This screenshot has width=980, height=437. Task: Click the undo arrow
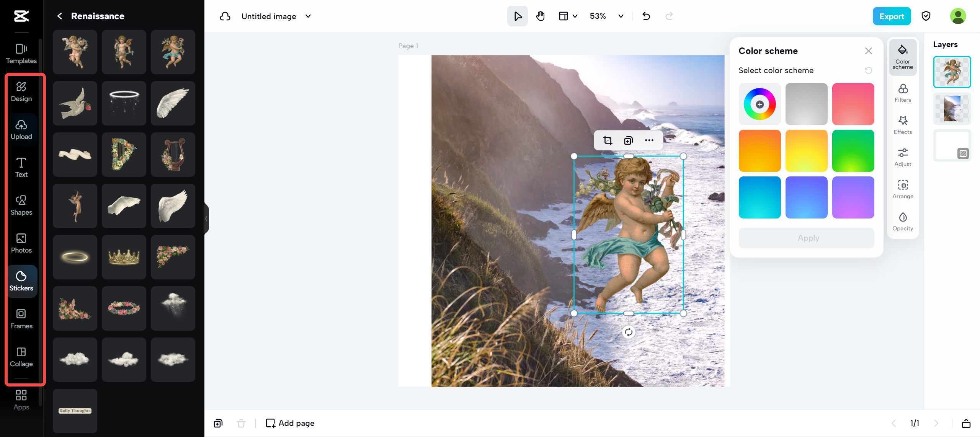[646, 16]
